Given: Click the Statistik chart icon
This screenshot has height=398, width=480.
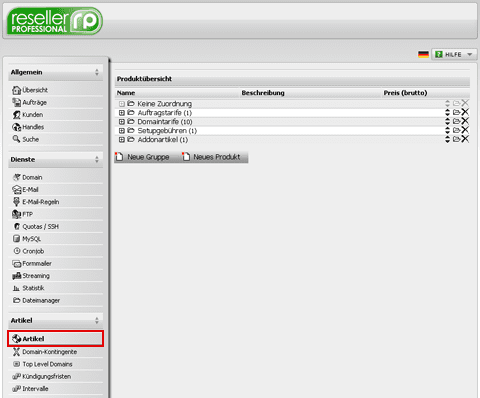Looking at the screenshot, I should click(17, 288).
